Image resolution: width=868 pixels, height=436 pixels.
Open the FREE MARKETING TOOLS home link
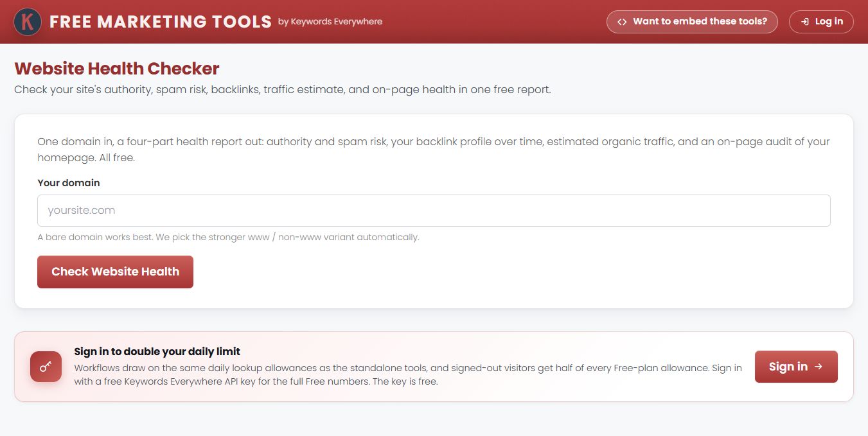click(x=161, y=22)
